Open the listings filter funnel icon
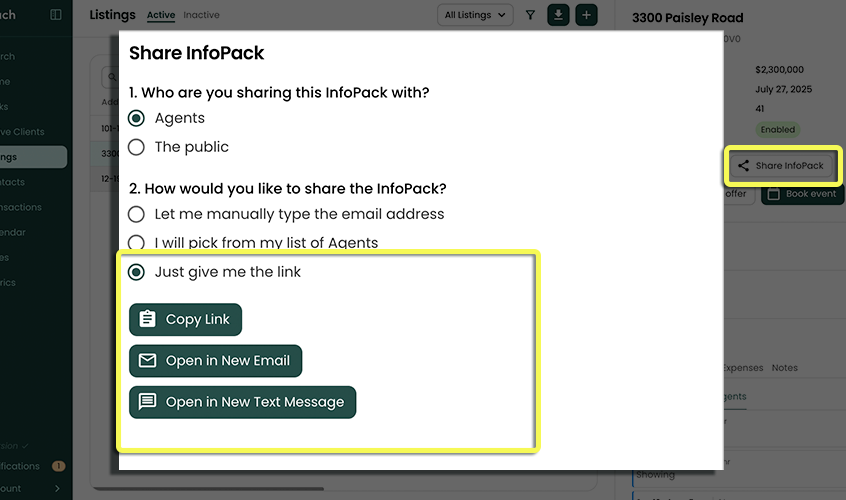The image size is (846, 500). 530,15
